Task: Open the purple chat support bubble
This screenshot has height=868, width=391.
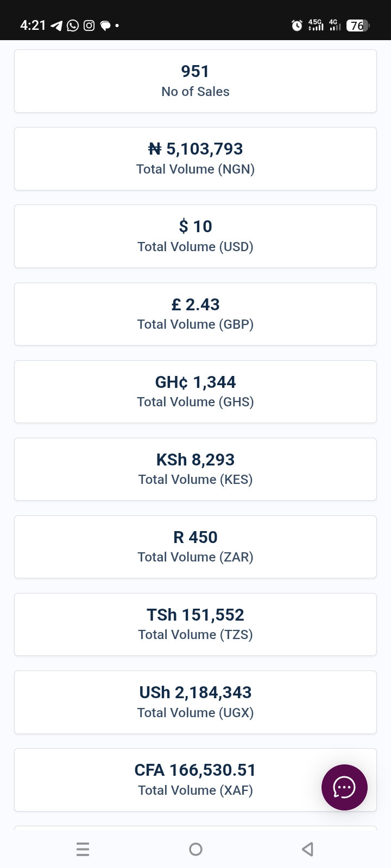Action: [x=344, y=787]
